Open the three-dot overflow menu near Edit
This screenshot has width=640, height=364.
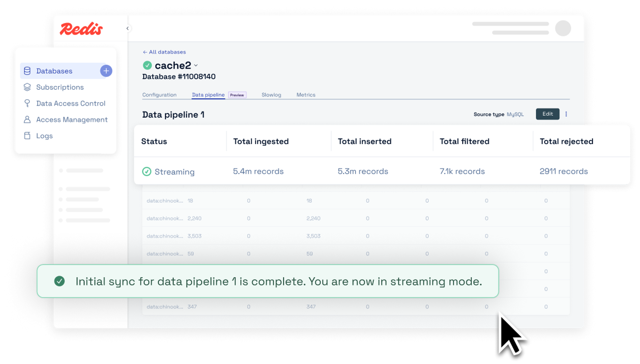[x=566, y=114]
